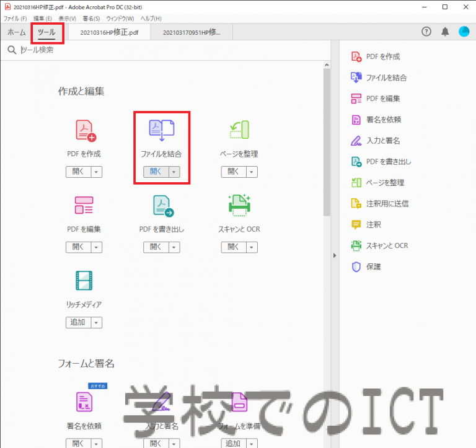
Task: Open the notifications bell icon
Action: coord(445,32)
